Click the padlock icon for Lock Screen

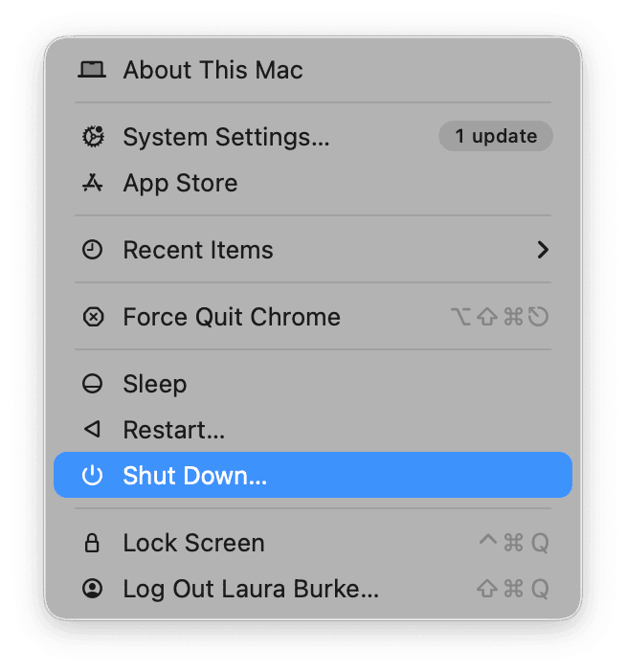[92, 543]
